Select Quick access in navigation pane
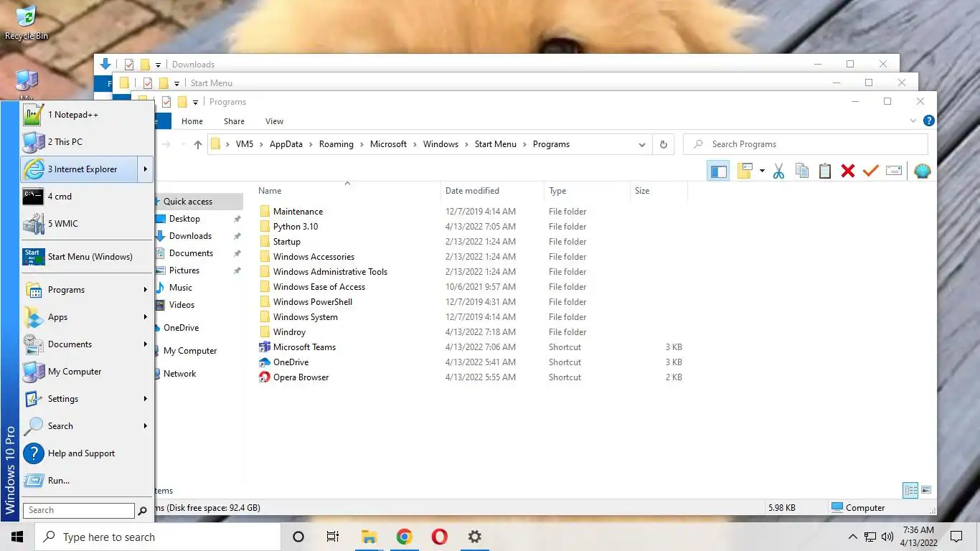This screenshot has height=551, width=980. coord(188,202)
